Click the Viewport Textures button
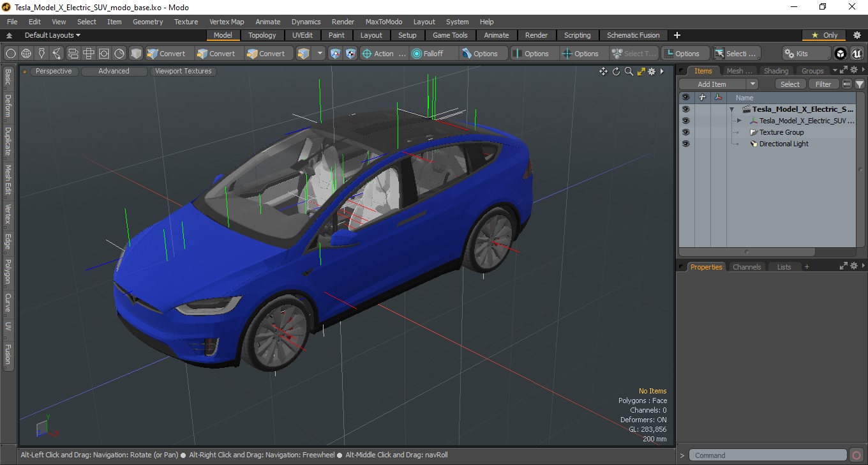868x465 pixels. [x=183, y=71]
